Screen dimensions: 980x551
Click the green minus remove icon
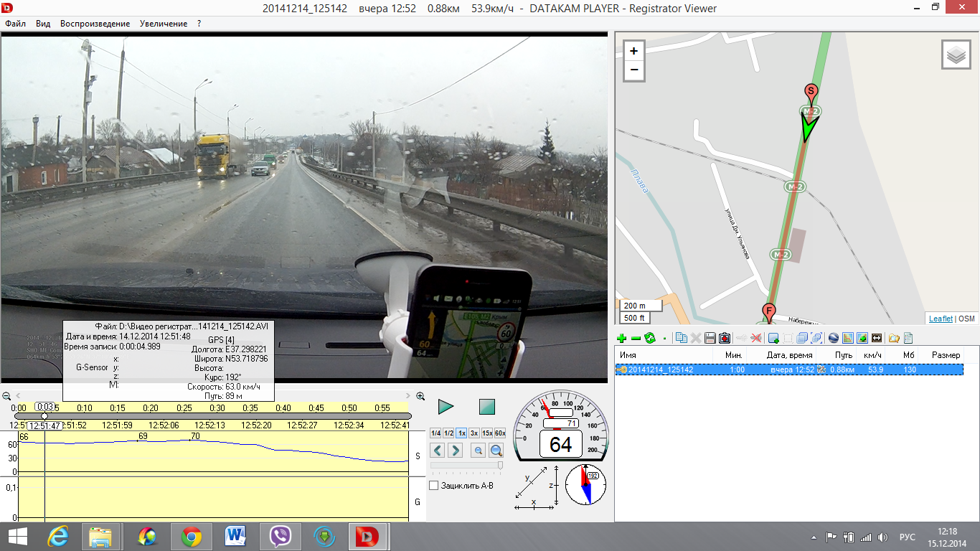pyautogui.click(x=636, y=338)
